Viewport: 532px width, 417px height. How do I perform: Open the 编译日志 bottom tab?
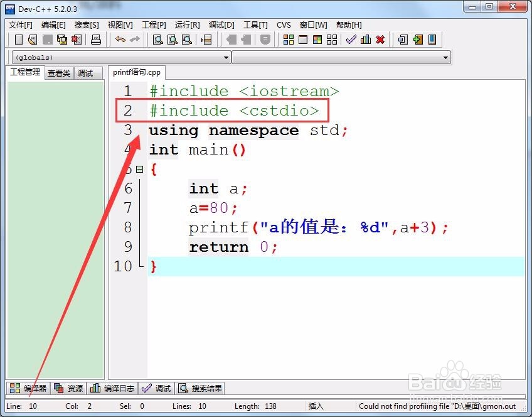112,388
